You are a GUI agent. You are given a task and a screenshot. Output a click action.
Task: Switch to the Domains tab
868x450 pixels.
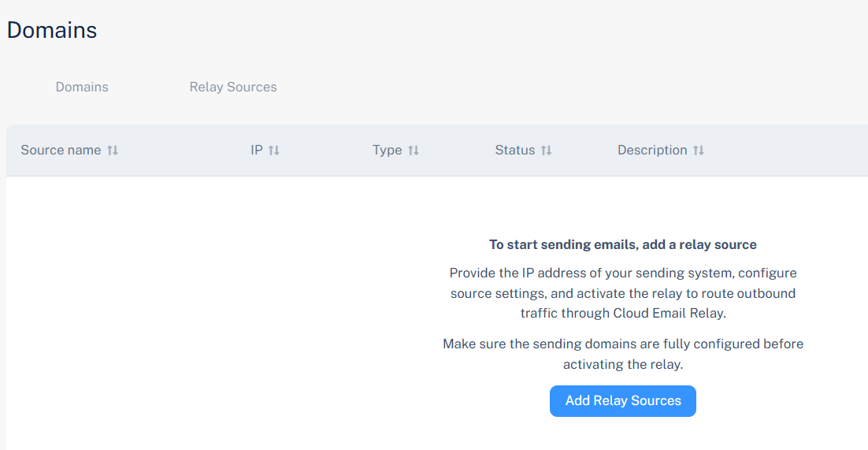point(82,87)
